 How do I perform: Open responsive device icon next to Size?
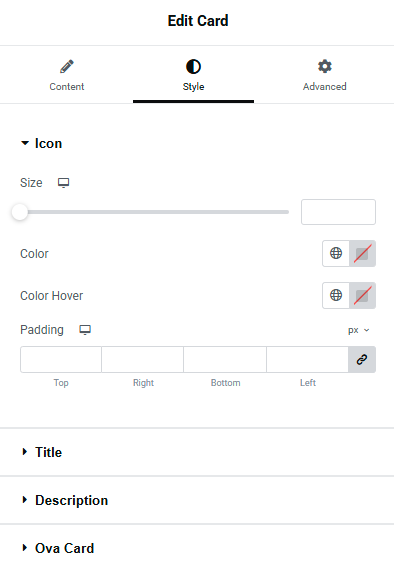64,182
